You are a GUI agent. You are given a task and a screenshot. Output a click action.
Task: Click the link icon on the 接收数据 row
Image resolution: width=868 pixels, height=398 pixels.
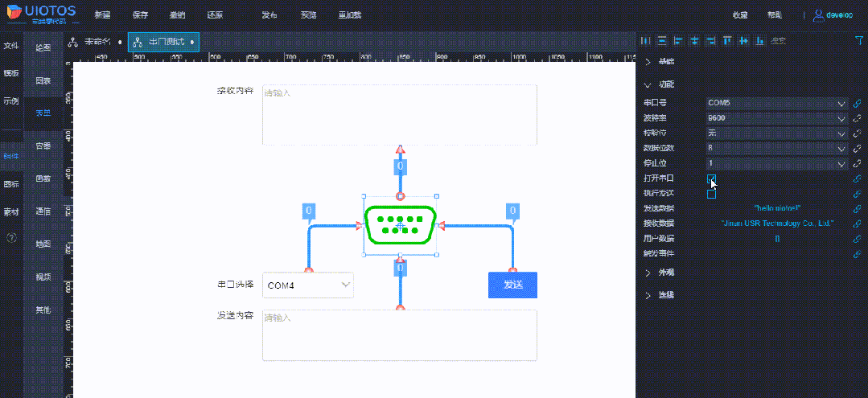[x=857, y=224]
